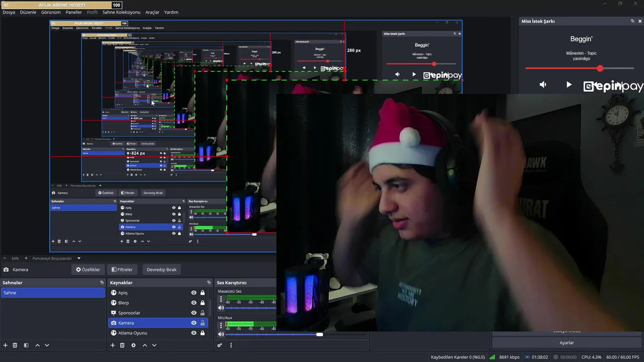Screen dimensions: 644x362
Task: Hide the Blerp source
Action: click(194, 303)
